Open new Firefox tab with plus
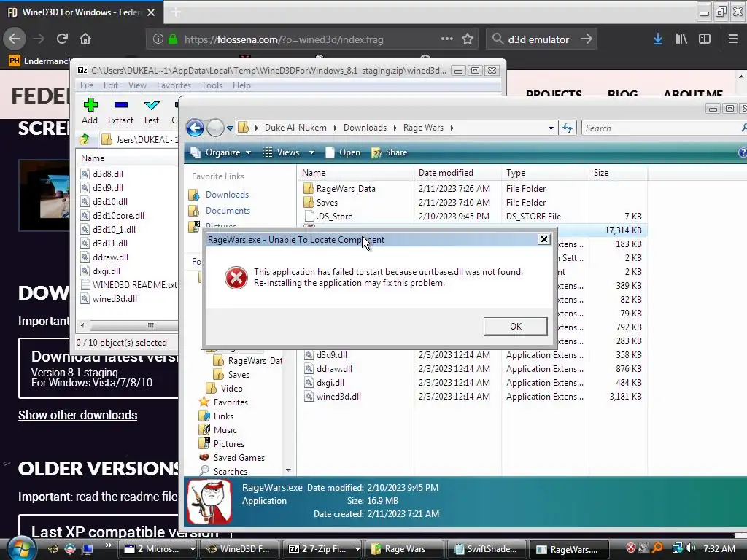 pyautogui.click(x=176, y=12)
